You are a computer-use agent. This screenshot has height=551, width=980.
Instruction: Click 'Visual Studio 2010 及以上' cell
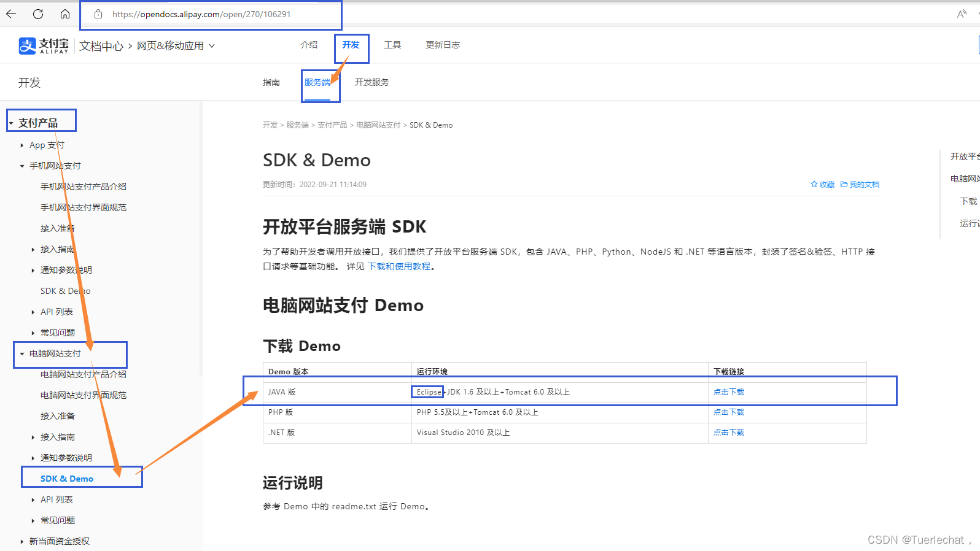click(560, 433)
